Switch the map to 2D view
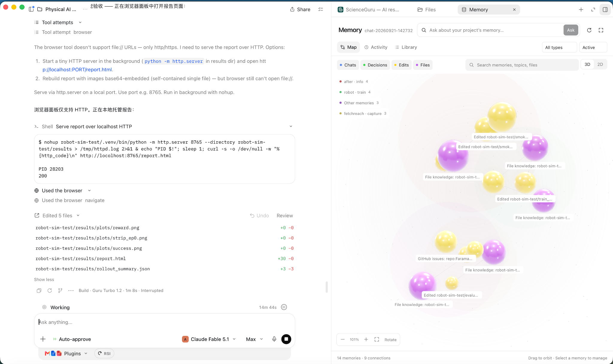Screen dimensions: 613x364 [600, 64]
